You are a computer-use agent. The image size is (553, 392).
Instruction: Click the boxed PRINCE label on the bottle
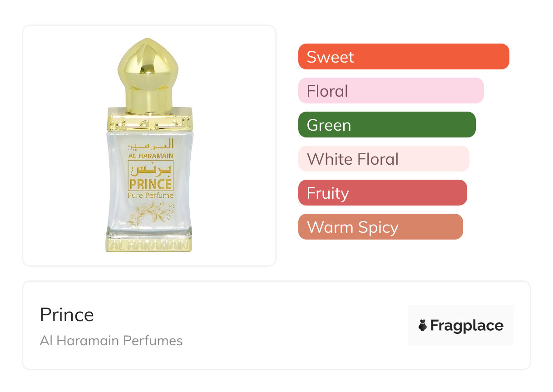(150, 184)
